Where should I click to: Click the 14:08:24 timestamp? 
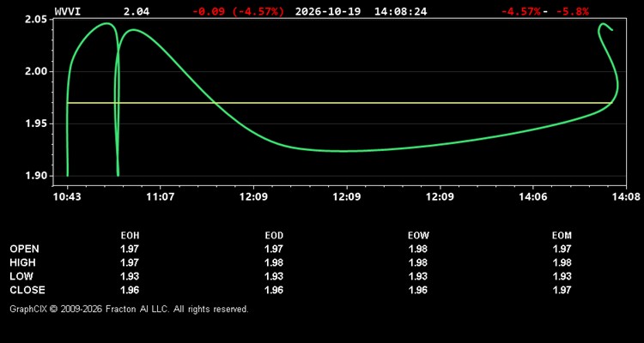pos(400,11)
